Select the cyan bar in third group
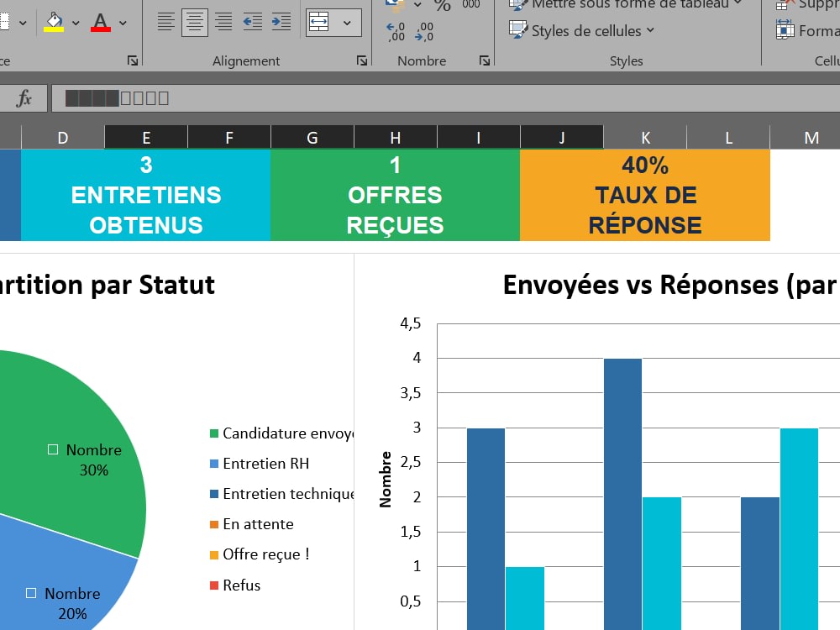840x630 pixels. tap(799, 529)
